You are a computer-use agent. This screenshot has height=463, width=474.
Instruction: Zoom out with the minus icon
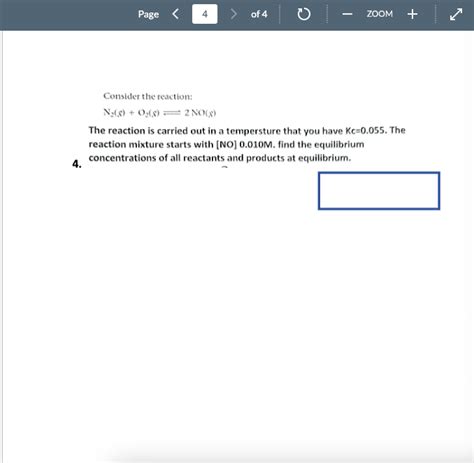click(347, 14)
